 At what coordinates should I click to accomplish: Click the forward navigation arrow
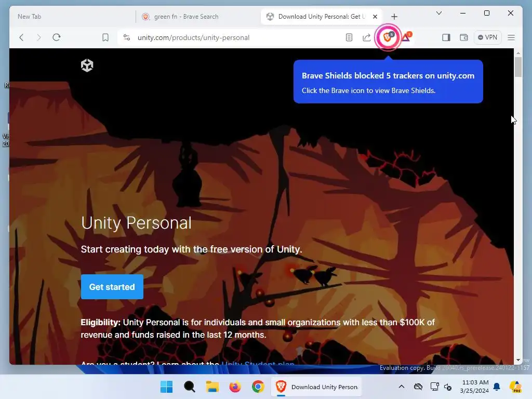[38, 37]
